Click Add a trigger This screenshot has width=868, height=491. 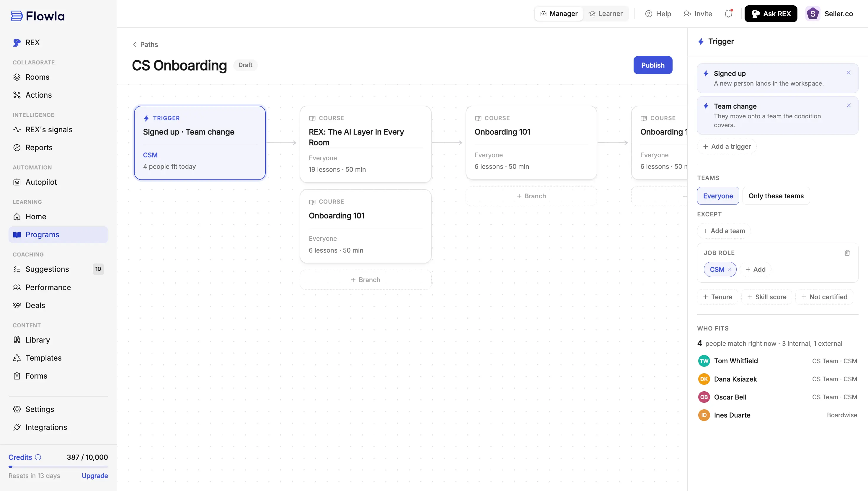[727, 146]
